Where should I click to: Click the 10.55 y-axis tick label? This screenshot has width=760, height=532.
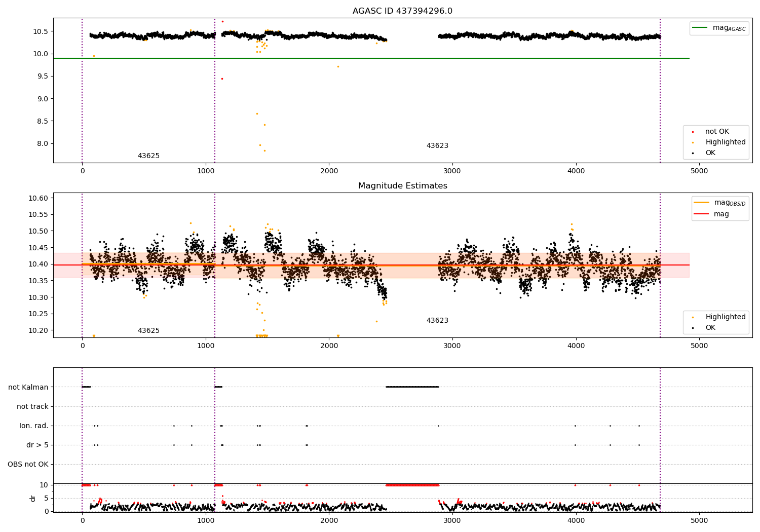coord(39,214)
